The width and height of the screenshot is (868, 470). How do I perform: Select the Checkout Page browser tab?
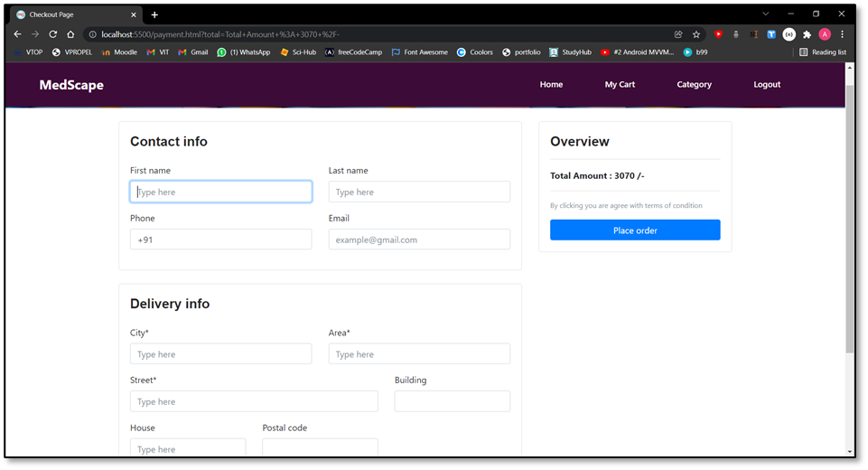pyautogui.click(x=77, y=15)
